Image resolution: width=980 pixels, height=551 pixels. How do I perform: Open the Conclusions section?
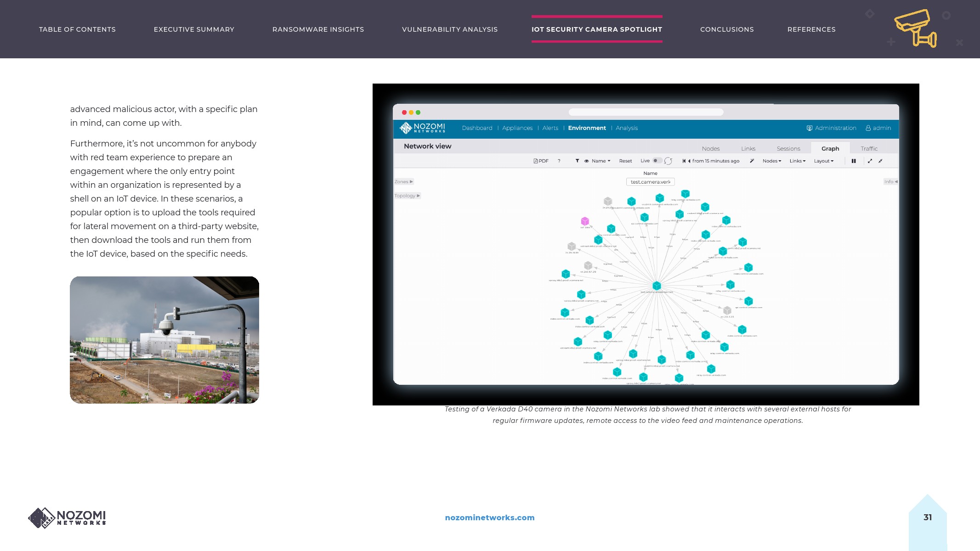(726, 29)
